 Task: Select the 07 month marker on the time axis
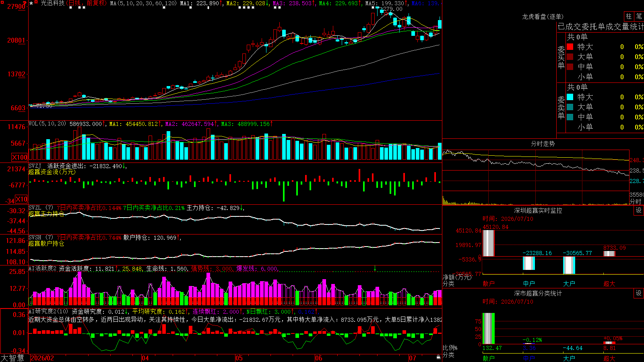coord(413,358)
